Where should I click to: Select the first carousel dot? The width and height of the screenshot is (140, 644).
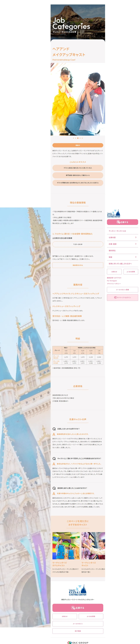pyautogui.click(x=73, y=138)
